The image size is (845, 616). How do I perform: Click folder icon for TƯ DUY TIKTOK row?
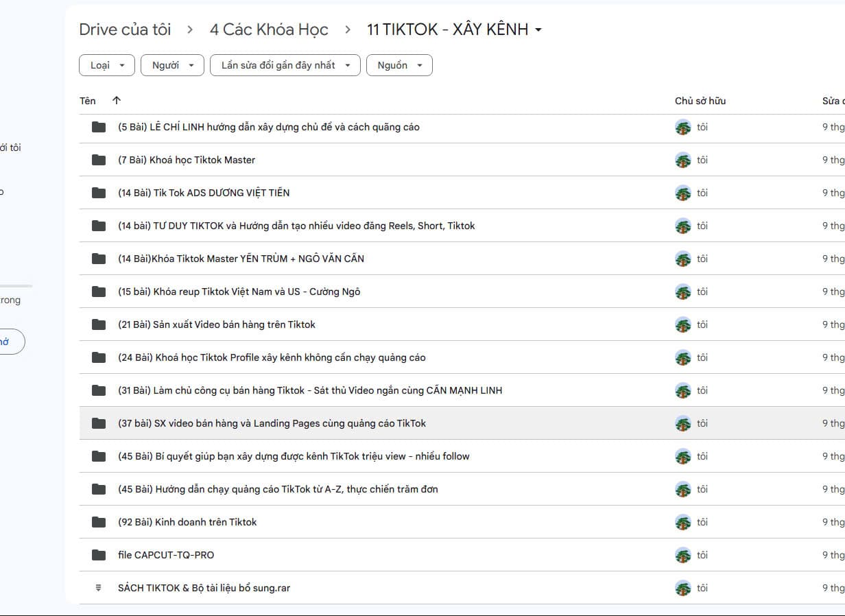[99, 226]
